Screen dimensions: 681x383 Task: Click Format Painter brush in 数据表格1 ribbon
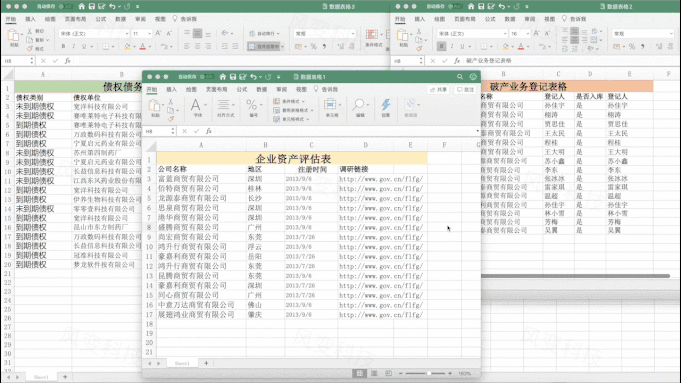pos(171,119)
